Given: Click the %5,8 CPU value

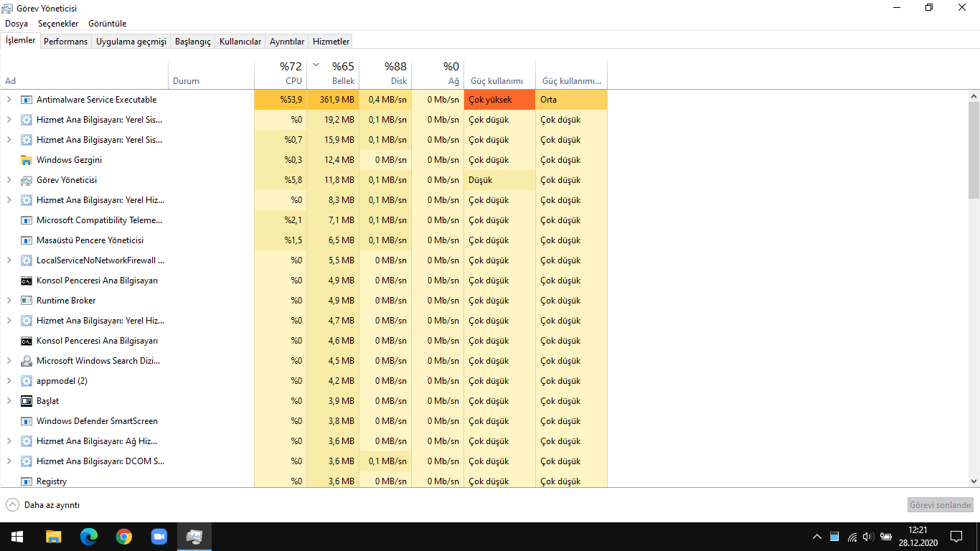Looking at the screenshot, I should click(281, 180).
